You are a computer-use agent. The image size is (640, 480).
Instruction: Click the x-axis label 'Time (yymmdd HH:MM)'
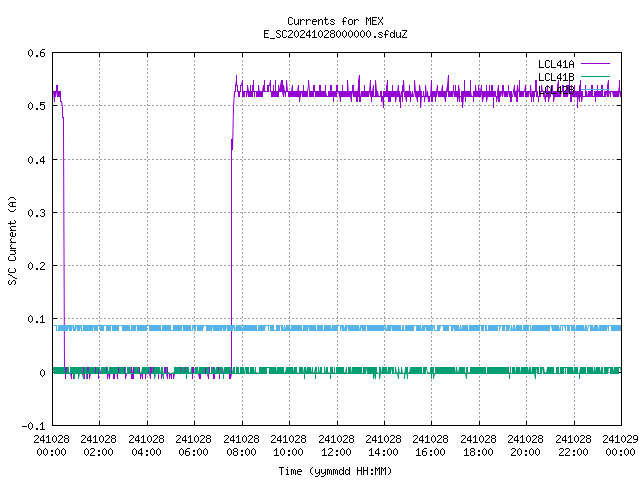pyautogui.click(x=335, y=471)
